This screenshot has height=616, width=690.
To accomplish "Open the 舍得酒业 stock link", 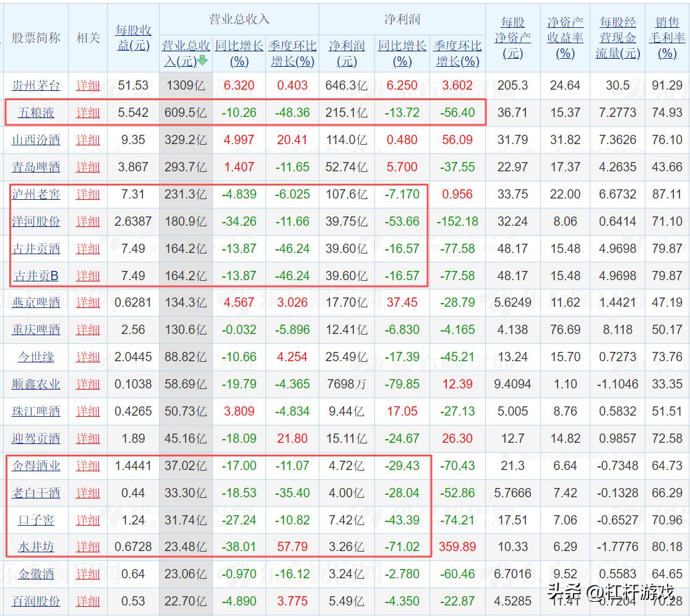I will click(x=36, y=466).
